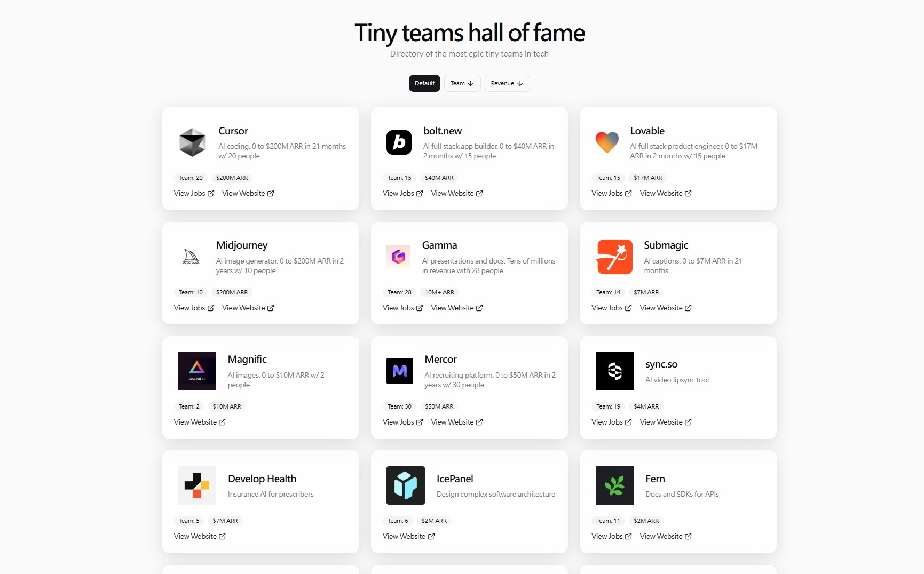Open View Website for Develop Health
Screen dimensions: 924x574
click(200, 536)
